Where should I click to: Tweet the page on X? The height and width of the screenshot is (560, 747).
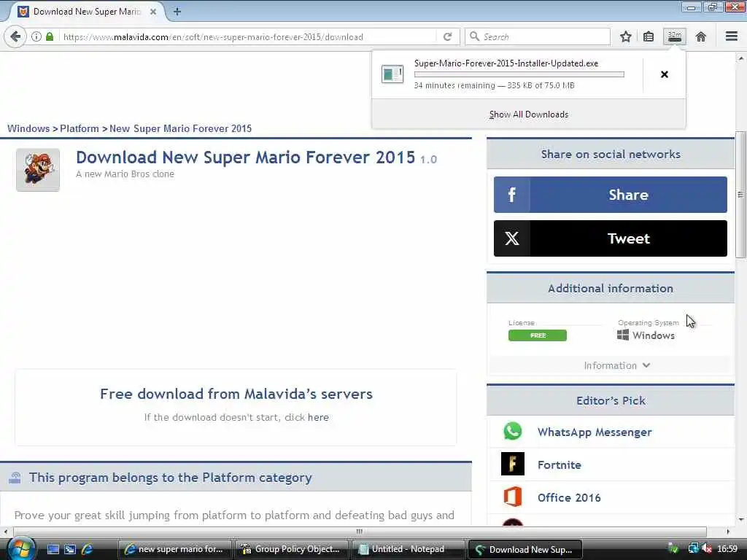point(611,238)
